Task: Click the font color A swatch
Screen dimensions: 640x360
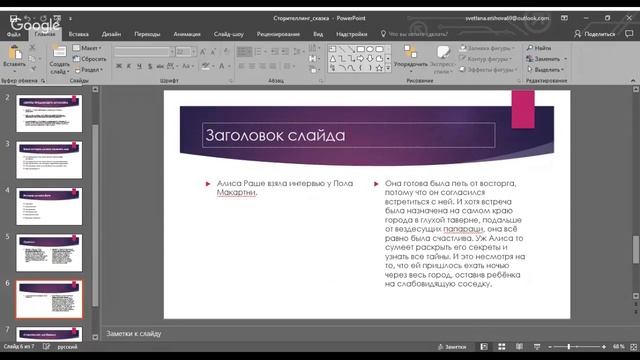Action: click(x=222, y=66)
